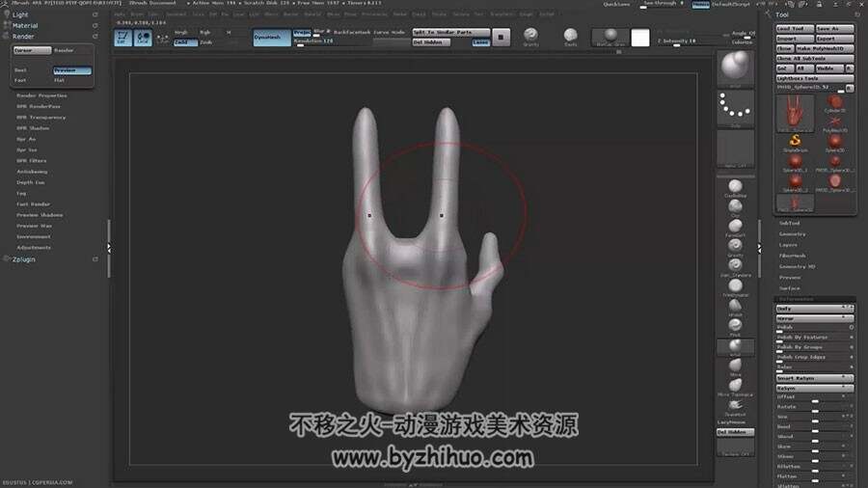Select the Draw mode icon beside Edit
The height and width of the screenshot is (488, 868).
[143, 37]
